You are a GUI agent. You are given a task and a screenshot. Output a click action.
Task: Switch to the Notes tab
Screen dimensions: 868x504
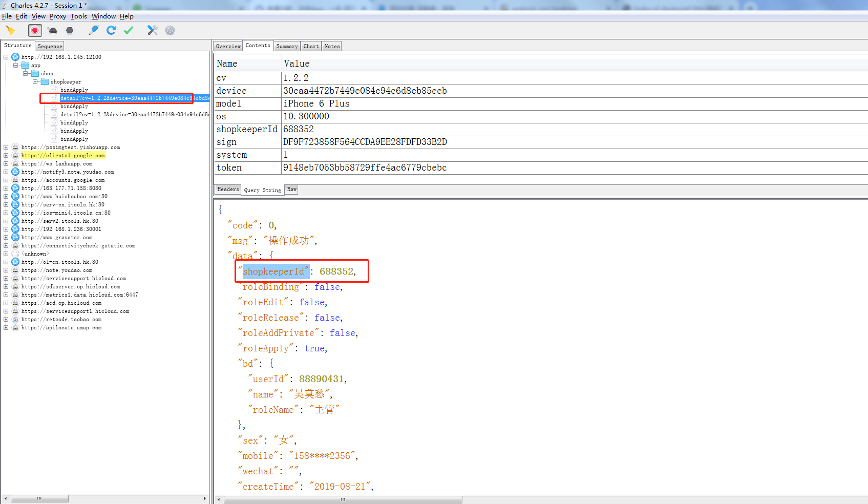tap(332, 46)
